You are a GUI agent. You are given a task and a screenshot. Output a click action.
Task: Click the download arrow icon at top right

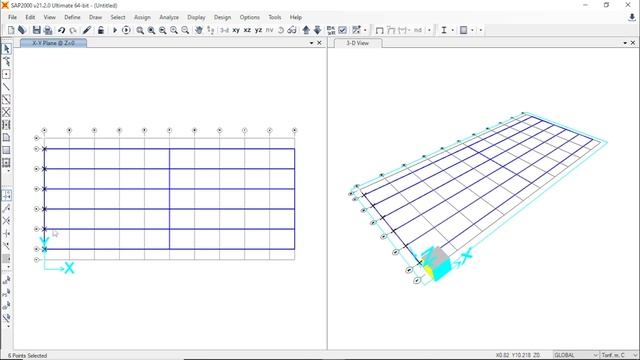tap(632, 17)
